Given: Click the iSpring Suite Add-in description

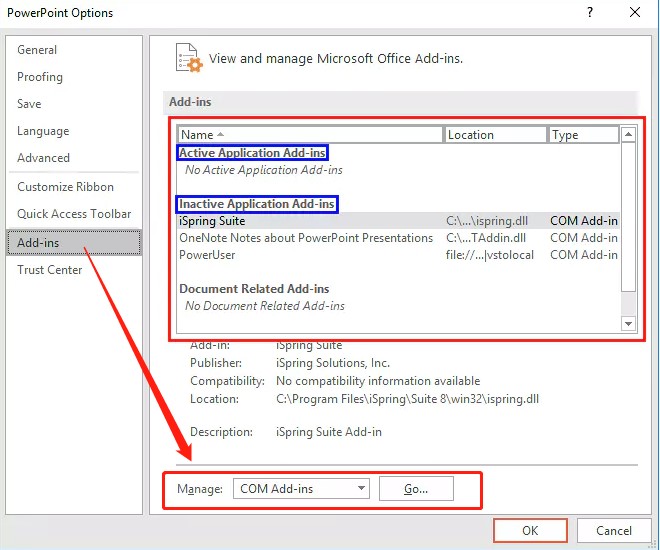Looking at the screenshot, I should tap(329, 432).
